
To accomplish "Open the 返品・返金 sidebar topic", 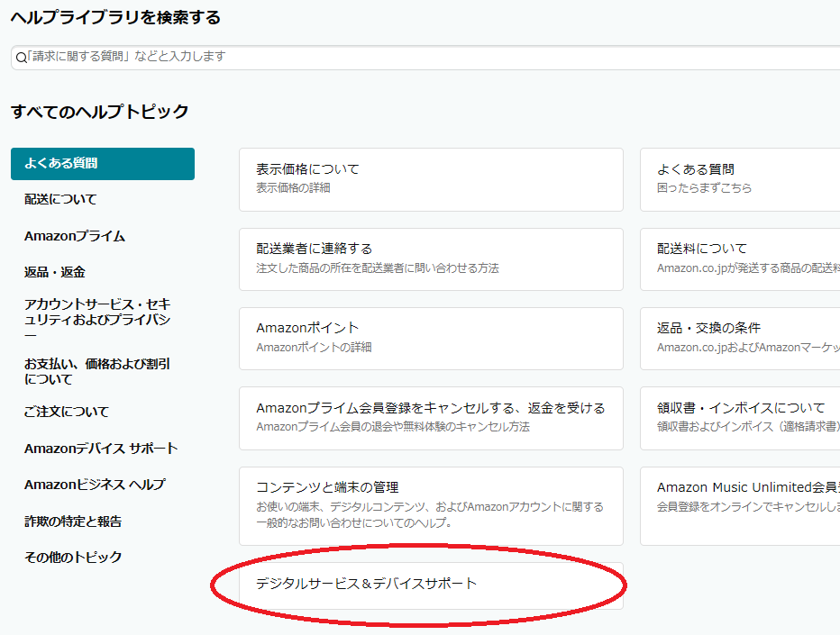I will pyautogui.click(x=55, y=272).
